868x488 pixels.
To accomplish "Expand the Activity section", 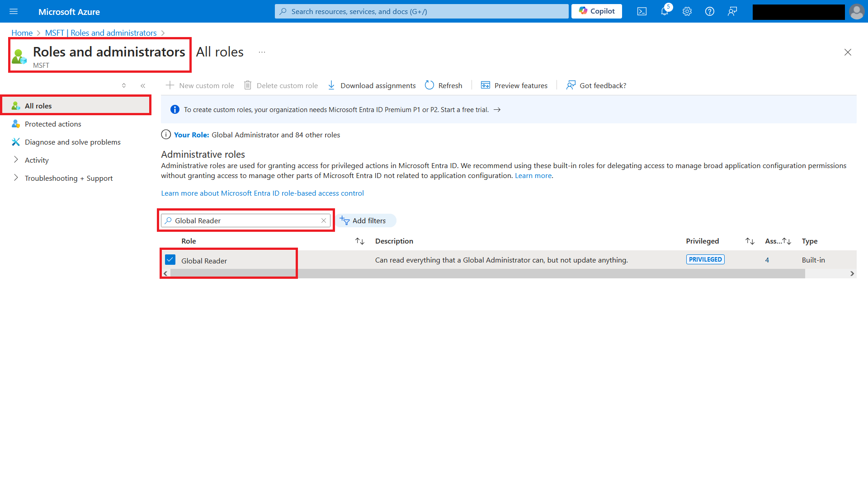I will 16,160.
